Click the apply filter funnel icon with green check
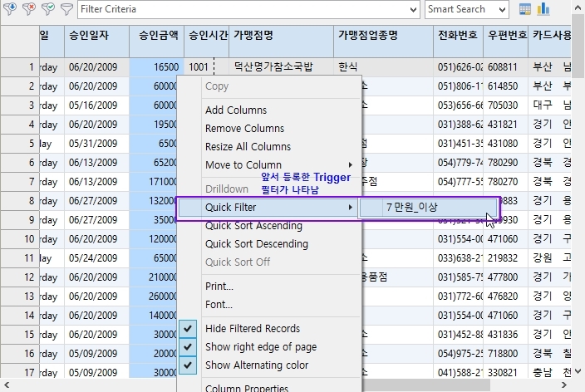 47,9
